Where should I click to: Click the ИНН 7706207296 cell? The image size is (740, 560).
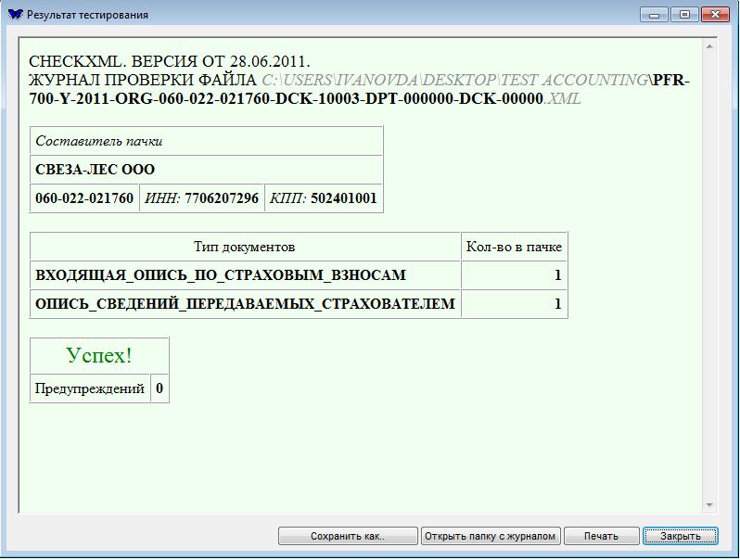[201, 198]
